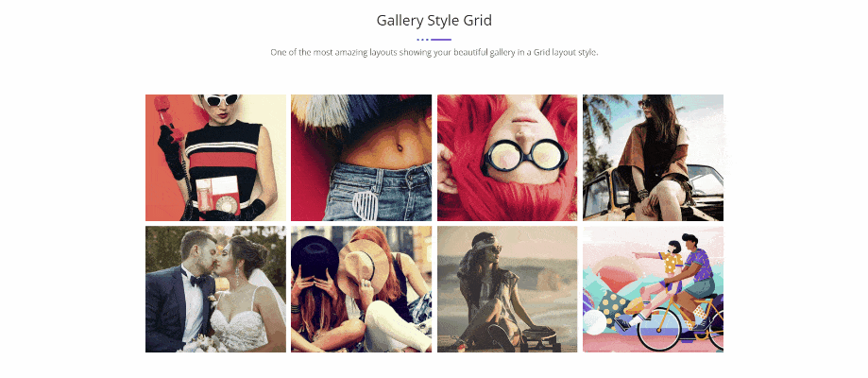Click the purple dotted divider under heading

tap(434, 40)
